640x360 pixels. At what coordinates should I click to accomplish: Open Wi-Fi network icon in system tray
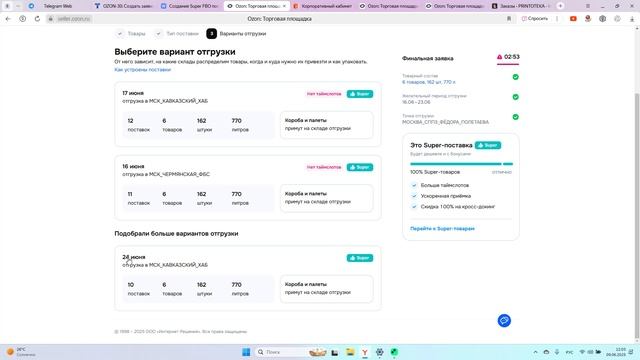click(582, 352)
